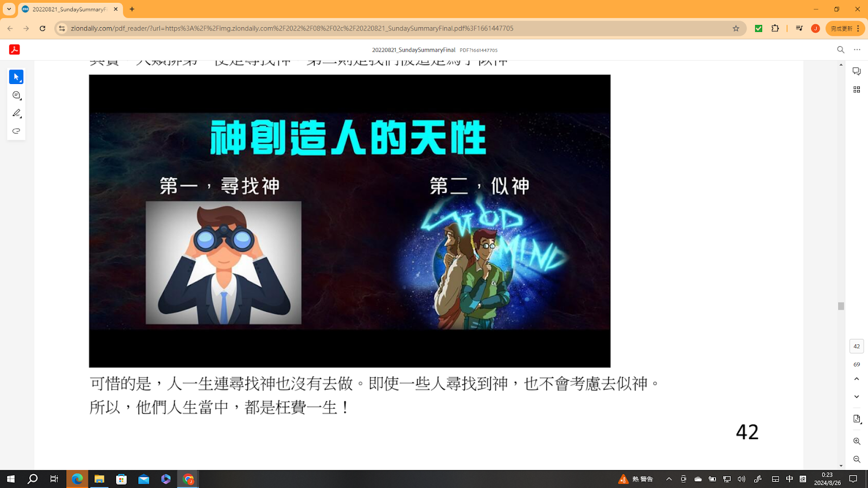Click the Adobe Acrobat logo icon

15,49
